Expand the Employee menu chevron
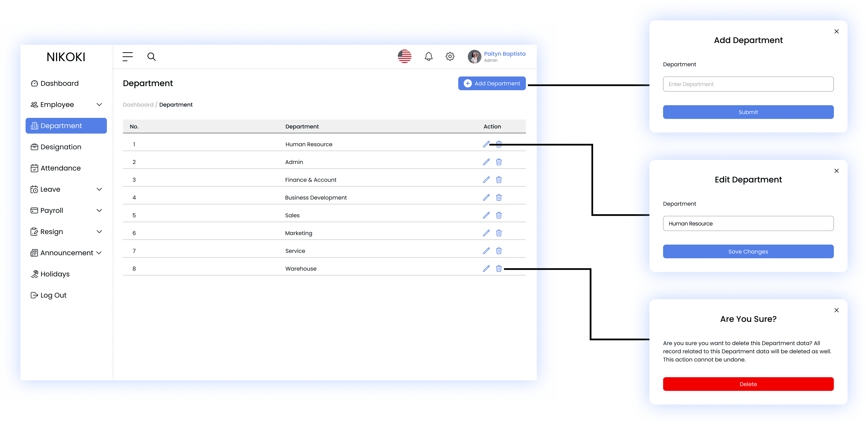 (99, 104)
